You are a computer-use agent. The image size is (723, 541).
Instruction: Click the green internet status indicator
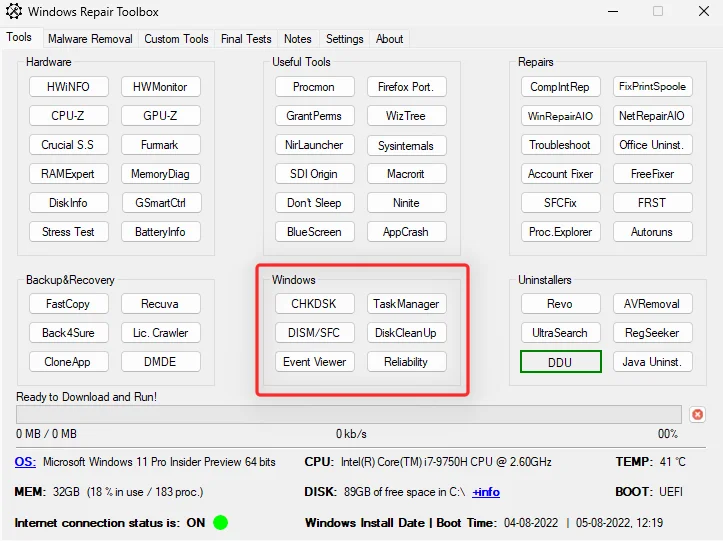[x=220, y=522]
